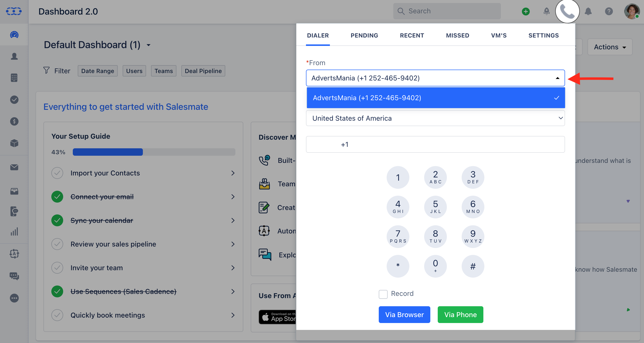This screenshot has width=644, height=343.
Task: Expand Quickly book meetings chevron
Action: pyautogui.click(x=233, y=315)
